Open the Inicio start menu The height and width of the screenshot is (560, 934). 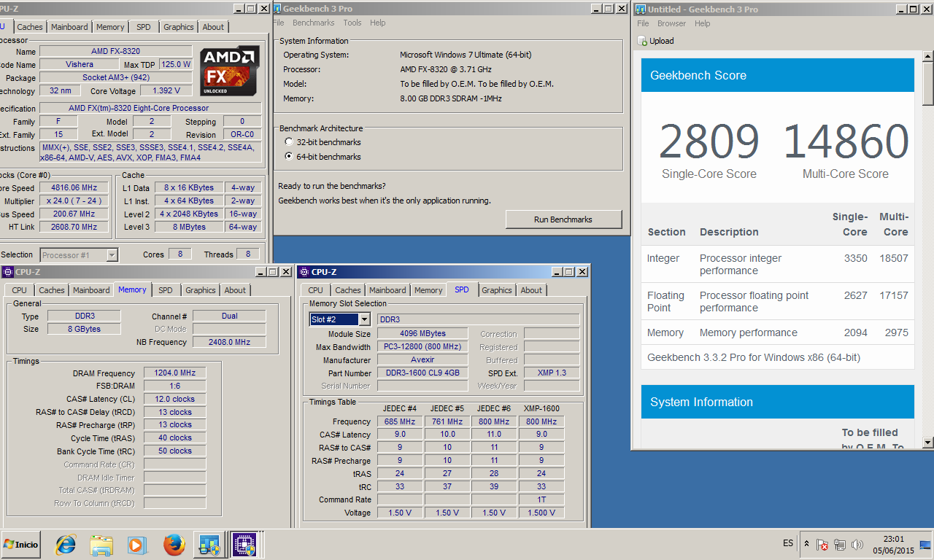click(20, 544)
